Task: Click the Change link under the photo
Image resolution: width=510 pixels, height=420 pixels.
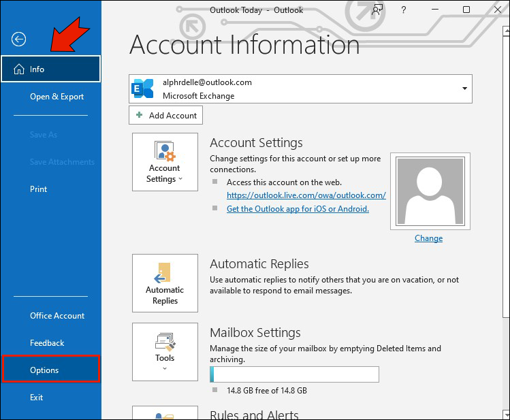Action: (428, 238)
